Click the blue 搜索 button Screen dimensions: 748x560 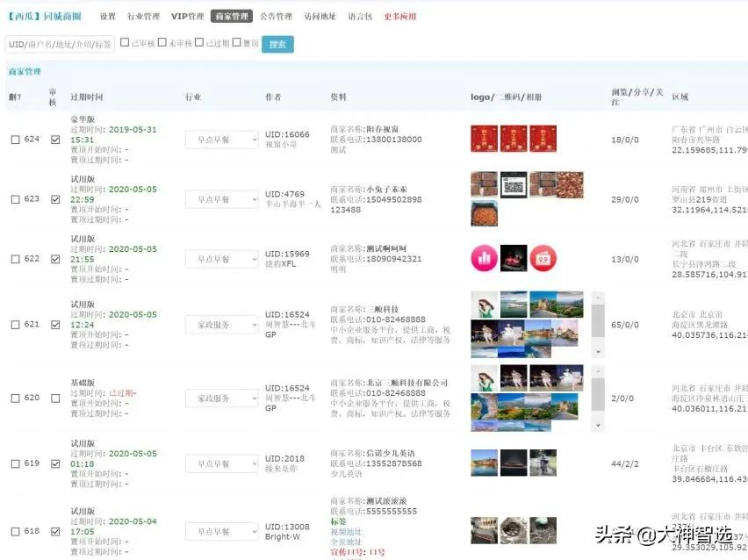point(277,44)
